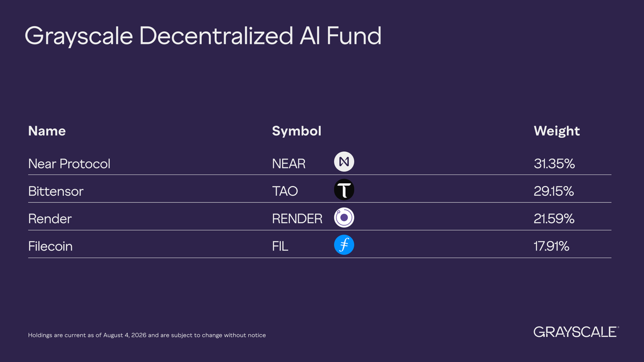
Task: Click the holdings date disclaimer text
Action: click(x=147, y=335)
